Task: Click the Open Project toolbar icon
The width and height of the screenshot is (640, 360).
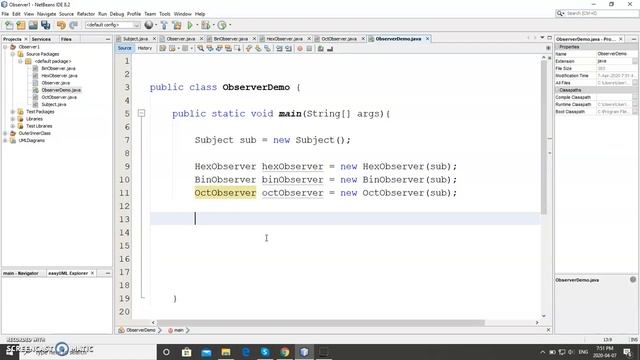Action: point(33,25)
